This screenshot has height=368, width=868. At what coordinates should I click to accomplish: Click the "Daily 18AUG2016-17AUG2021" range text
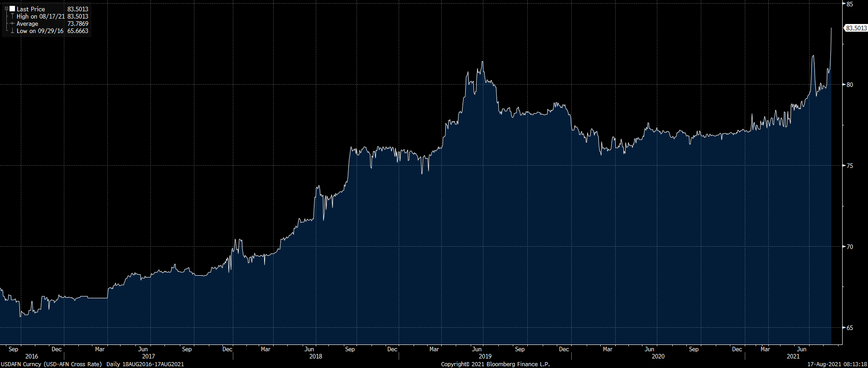145,364
